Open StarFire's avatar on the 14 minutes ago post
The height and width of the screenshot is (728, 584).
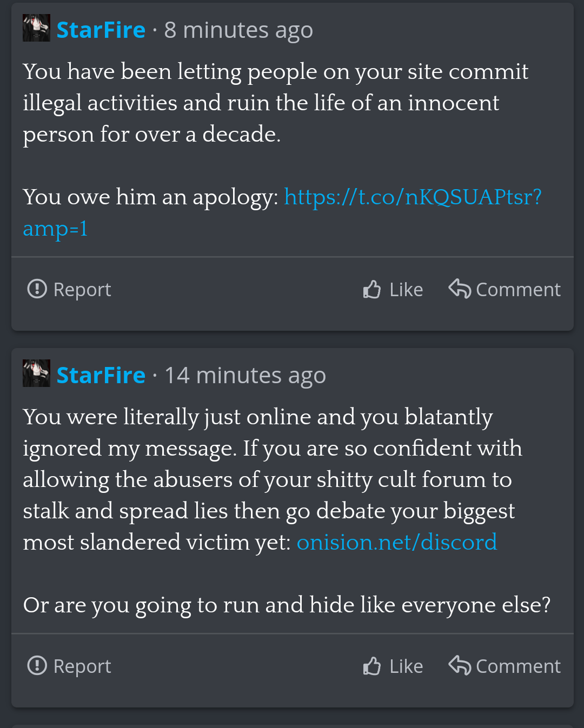(x=36, y=373)
